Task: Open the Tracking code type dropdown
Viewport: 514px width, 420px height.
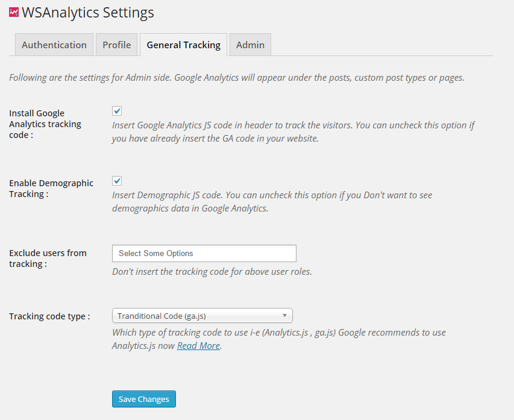Action: [x=202, y=316]
